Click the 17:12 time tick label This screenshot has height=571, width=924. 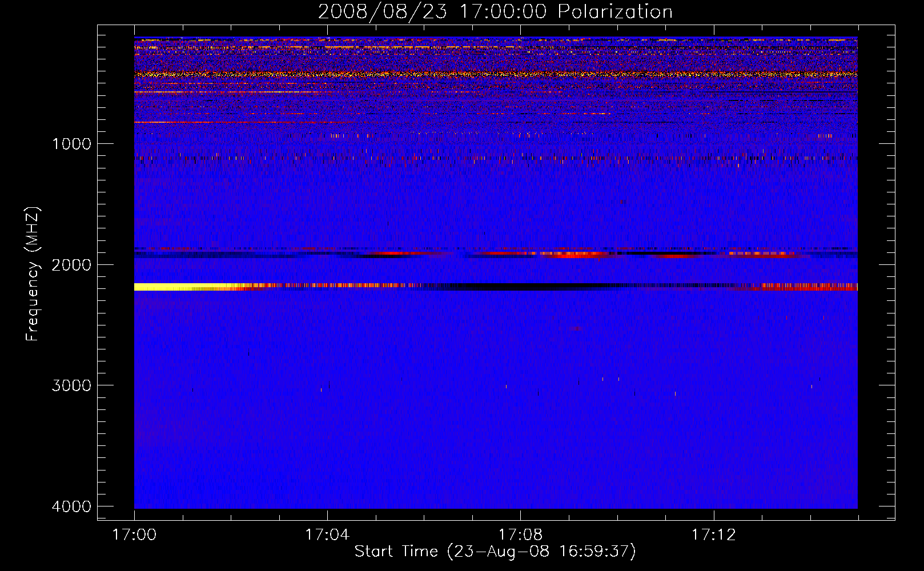pos(714,535)
